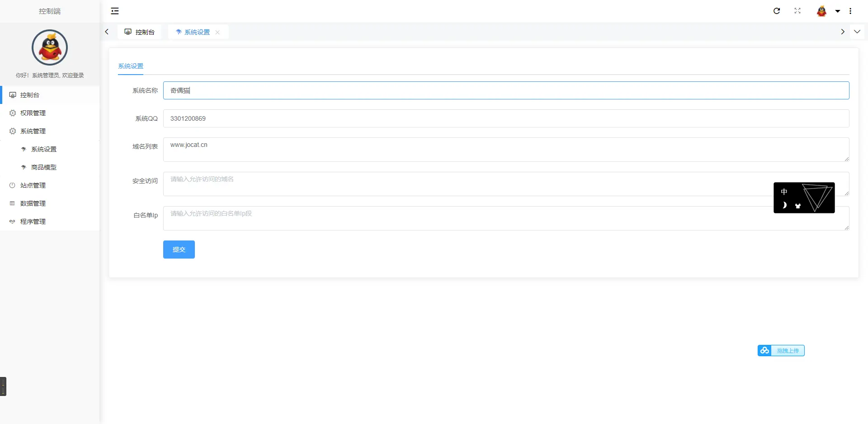868x424 pixels.
Task: Expand 数据管理 in the sidebar
Action: click(x=50, y=203)
